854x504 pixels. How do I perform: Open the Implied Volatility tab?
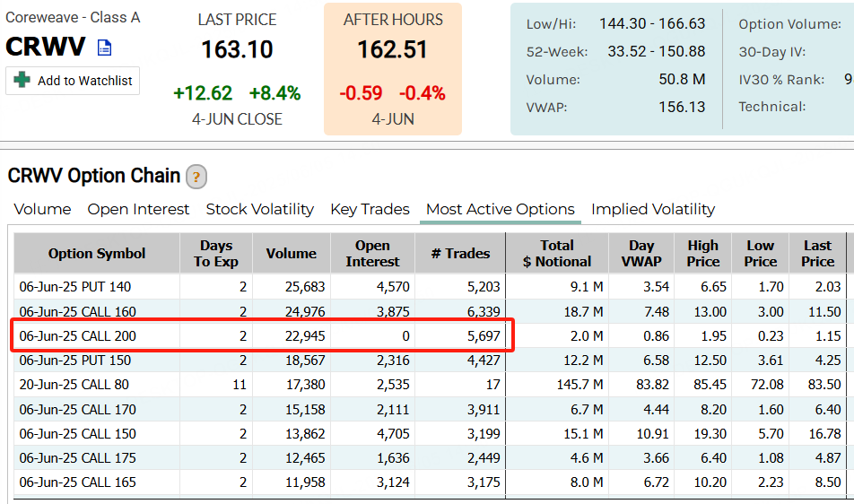[652, 209]
